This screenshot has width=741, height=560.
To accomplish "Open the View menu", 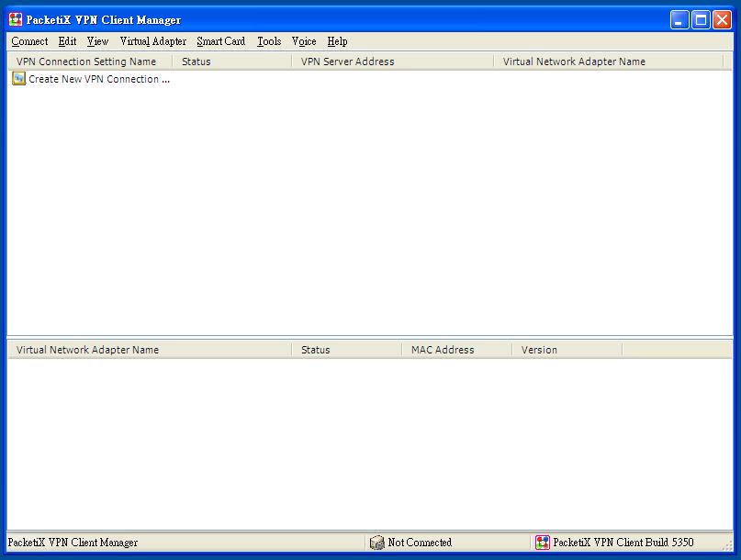I will (97, 41).
